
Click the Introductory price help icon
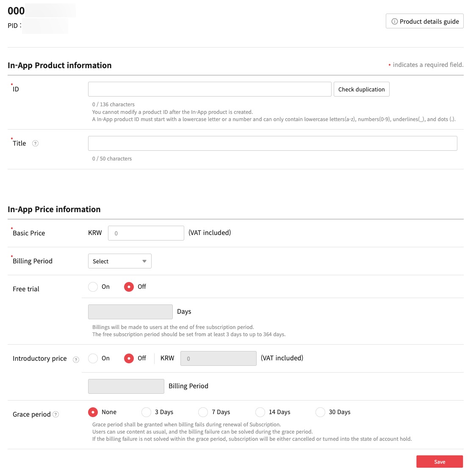76,359
